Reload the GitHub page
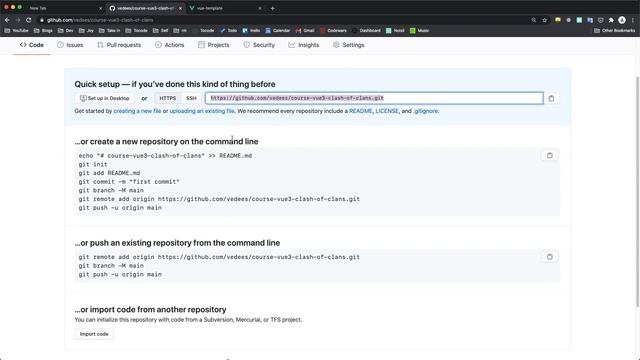 tap(28, 20)
